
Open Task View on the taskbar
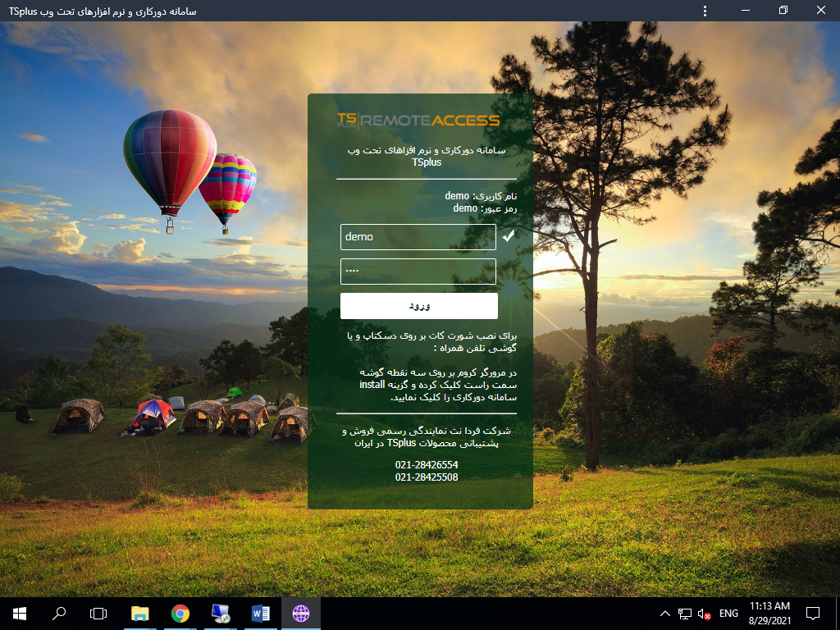point(96,613)
